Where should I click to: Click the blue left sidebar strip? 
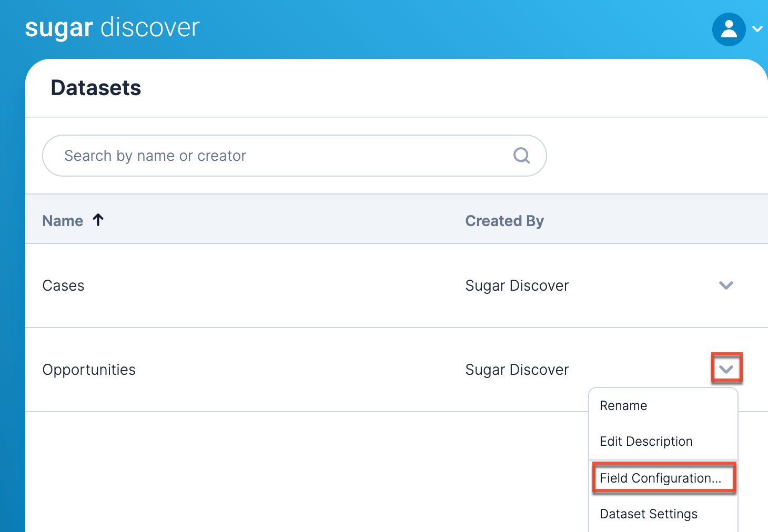pyautogui.click(x=12, y=315)
